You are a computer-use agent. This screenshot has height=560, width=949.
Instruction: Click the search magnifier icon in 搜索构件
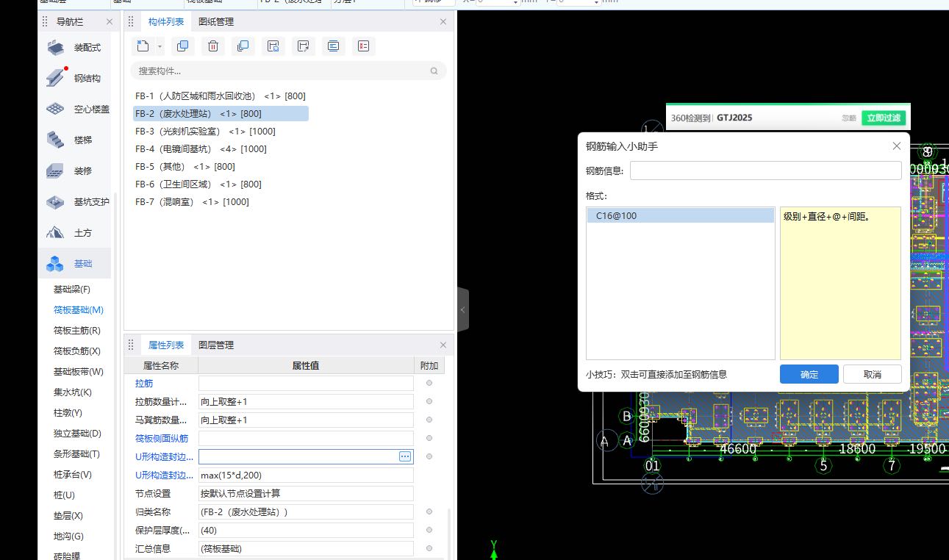[x=434, y=71]
